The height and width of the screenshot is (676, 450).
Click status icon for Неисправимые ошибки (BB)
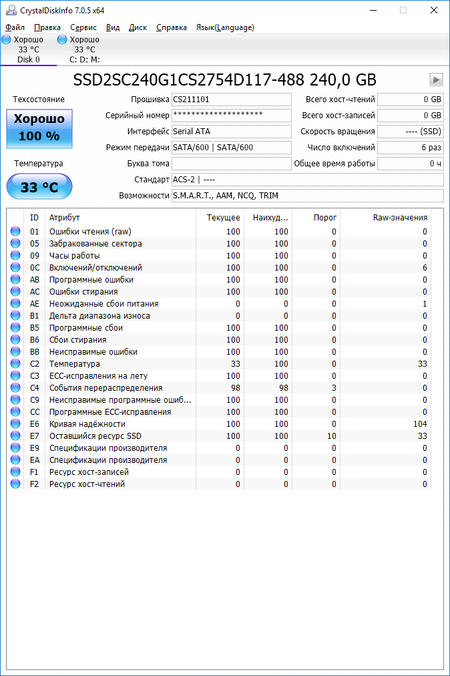16,352
